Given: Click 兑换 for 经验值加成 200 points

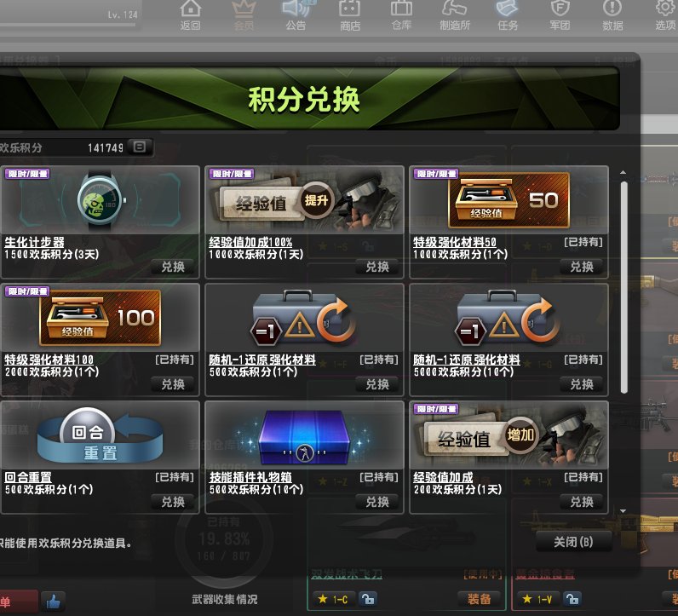Looking at the screenshot, I should pyautogui.click(x=582, y=502).
